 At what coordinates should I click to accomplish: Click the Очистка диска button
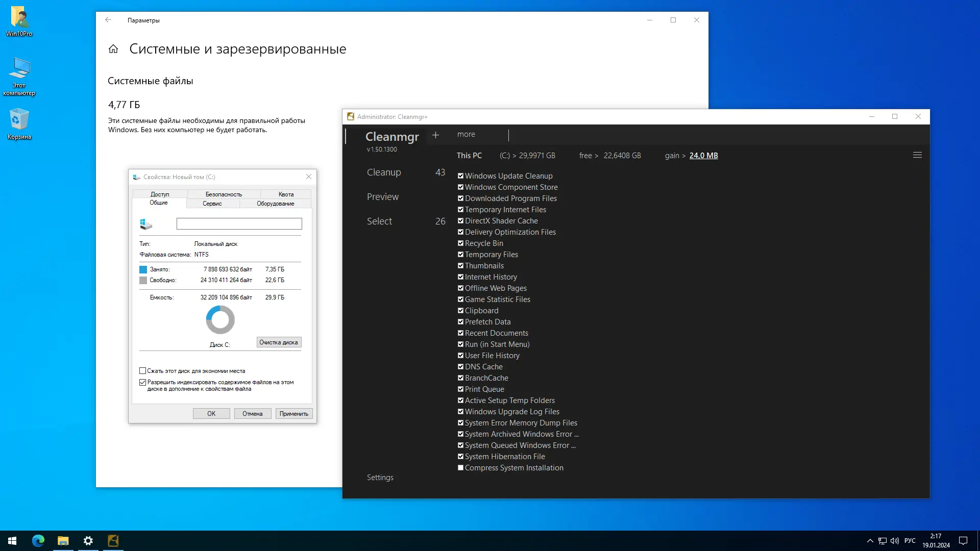(x=279, y=342)
